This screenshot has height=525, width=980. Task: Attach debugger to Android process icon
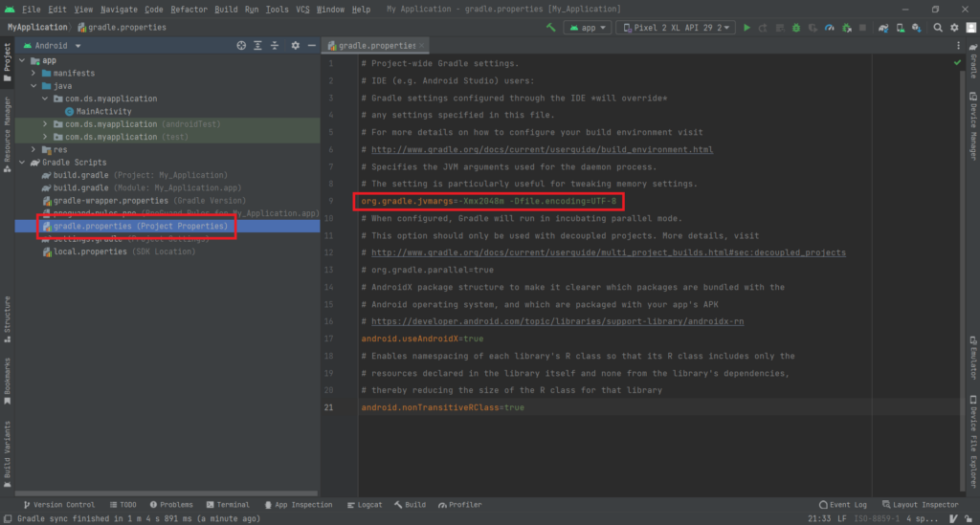846,28
